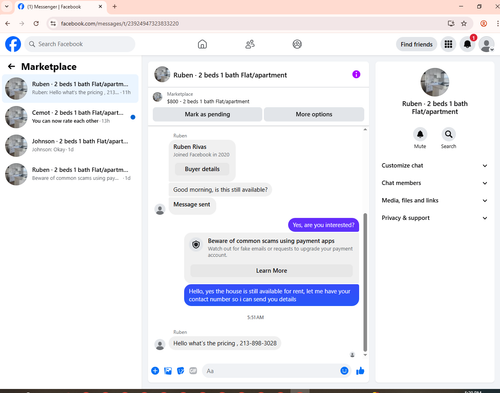Open Buyer details for Ruben Rivas
Image resolution: width=500 pixels, height=393 pixels.
(x=202, y=169)
